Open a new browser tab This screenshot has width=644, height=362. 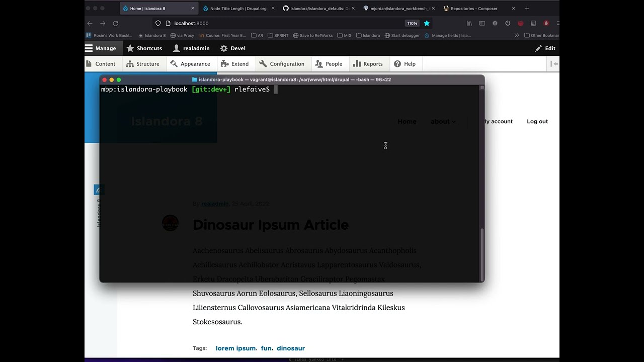coord(527,9)
